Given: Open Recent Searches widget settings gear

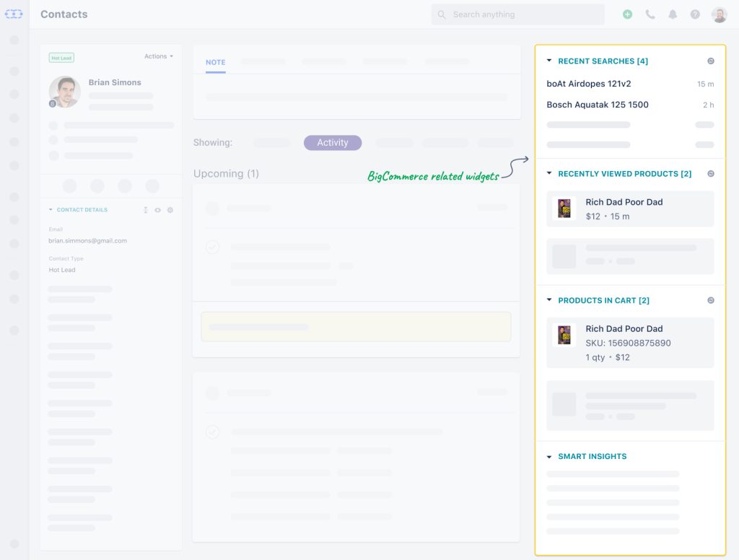Looking at the screenshot, I should pos(710,61).
